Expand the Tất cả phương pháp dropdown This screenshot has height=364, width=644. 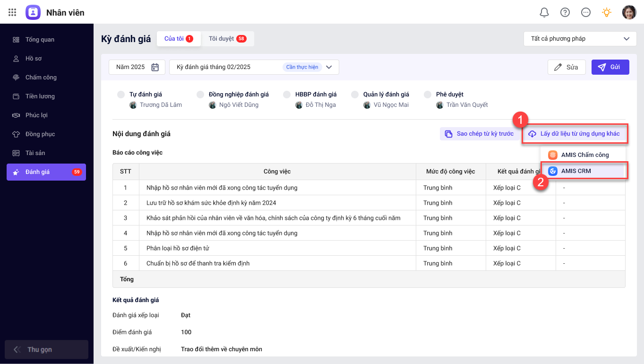coord(580,39)
